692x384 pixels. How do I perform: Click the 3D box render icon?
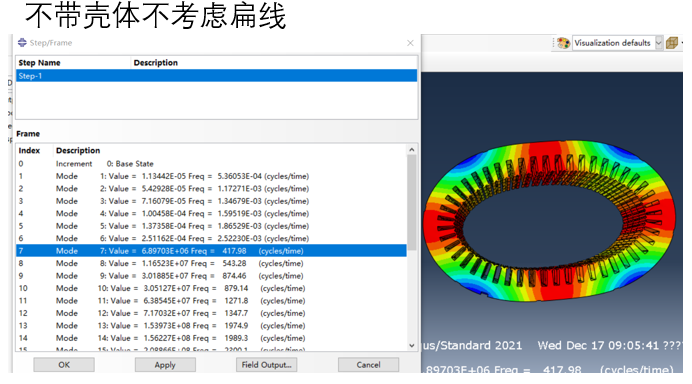(672, 43)
